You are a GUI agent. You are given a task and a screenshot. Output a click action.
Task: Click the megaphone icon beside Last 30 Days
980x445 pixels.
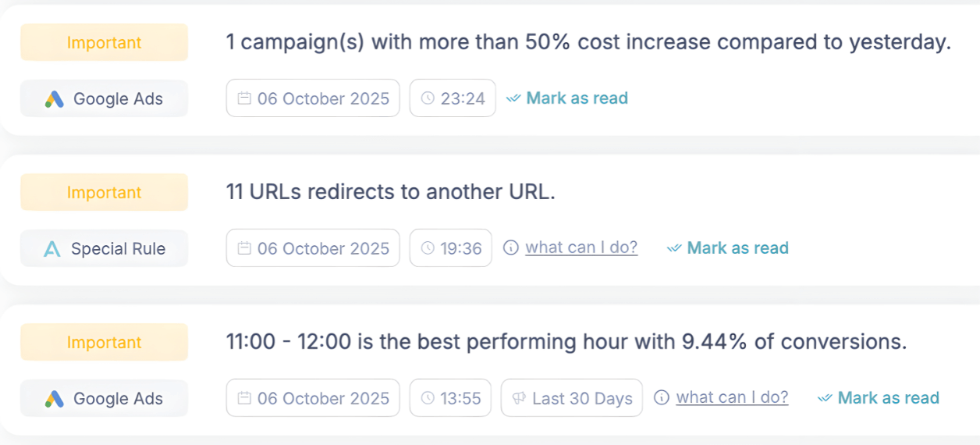click(519, 398)
